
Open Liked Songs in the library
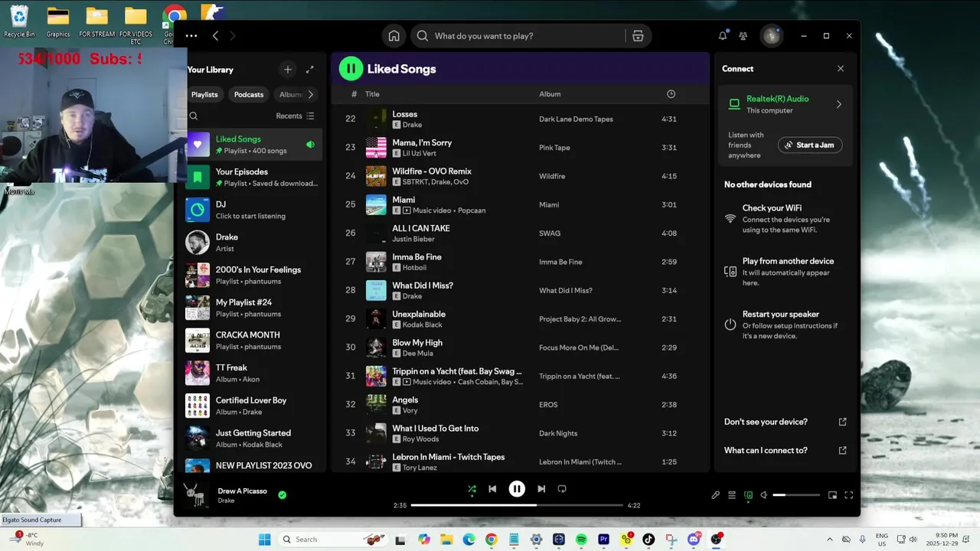pos(253,145)
